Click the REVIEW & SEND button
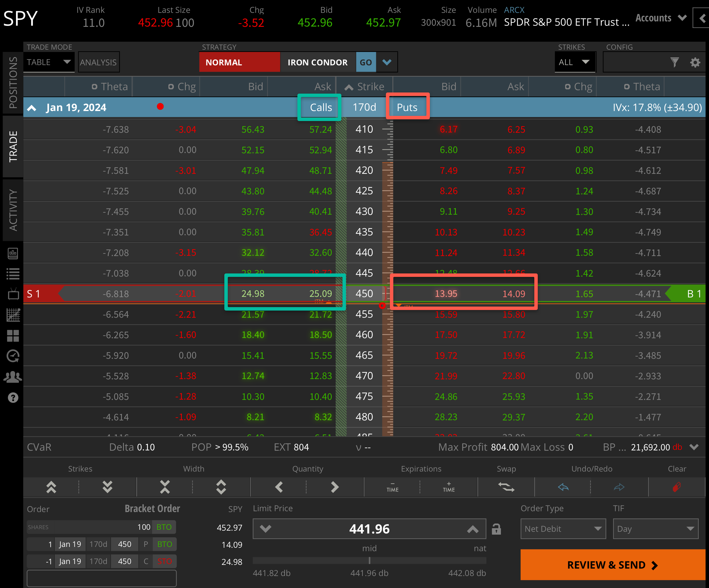 point(613,565)
